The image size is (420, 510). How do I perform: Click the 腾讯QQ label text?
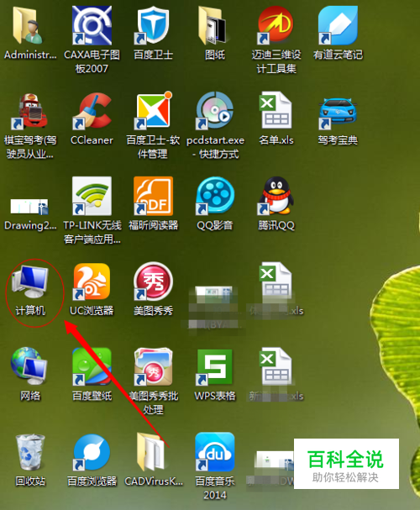pyautogui.click(x=276, y=225)
